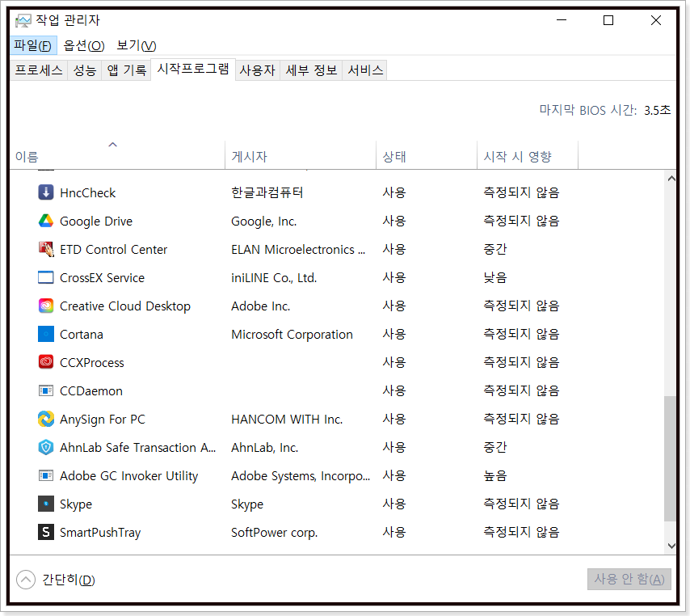Viewport: 690px width, 616px height.
Task: Open the 파일(F) menu
Action: 33,45
